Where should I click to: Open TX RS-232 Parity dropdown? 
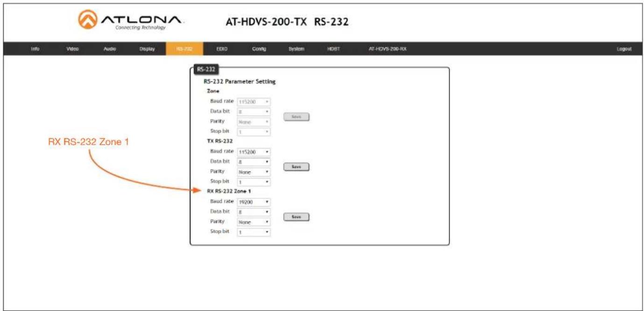(254, 172)
